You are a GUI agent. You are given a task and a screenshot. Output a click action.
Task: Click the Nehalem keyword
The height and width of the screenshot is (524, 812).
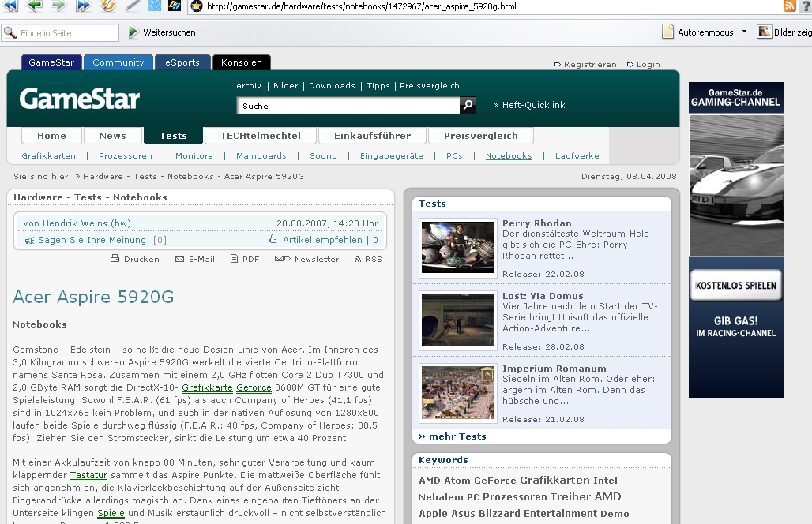441,497
